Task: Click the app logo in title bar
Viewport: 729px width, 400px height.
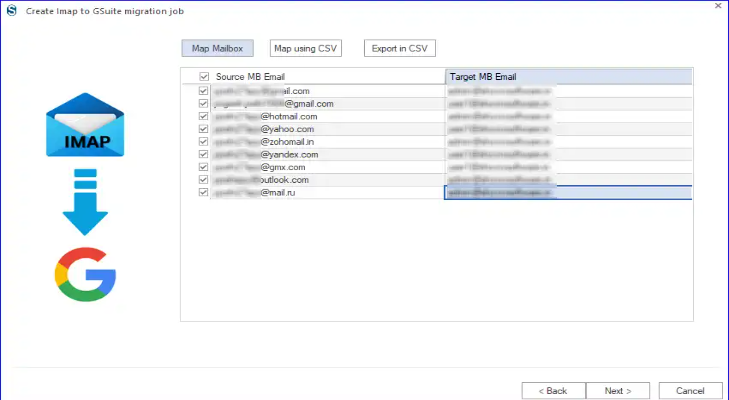Action: point(12,10)
